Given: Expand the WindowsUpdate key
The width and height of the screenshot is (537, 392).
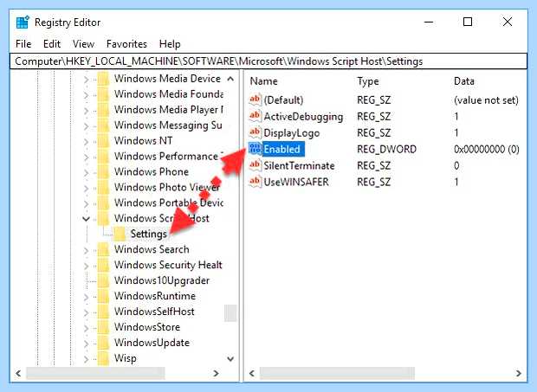Looking at the screenshot, I should pyautogui.click(x=87, y=344).
